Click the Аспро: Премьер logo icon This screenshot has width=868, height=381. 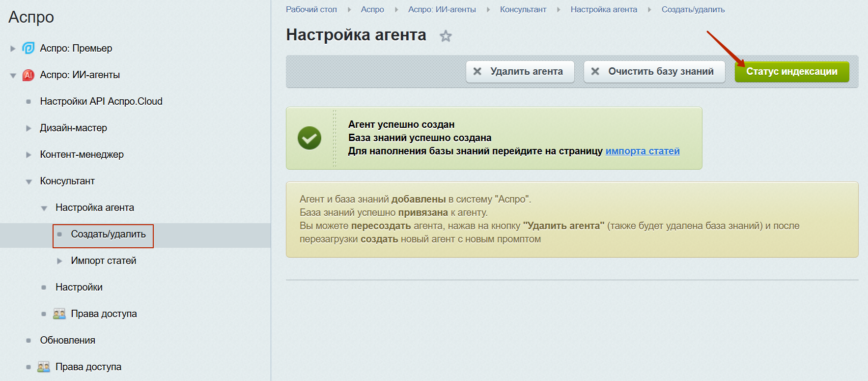[x=28, y=48]
